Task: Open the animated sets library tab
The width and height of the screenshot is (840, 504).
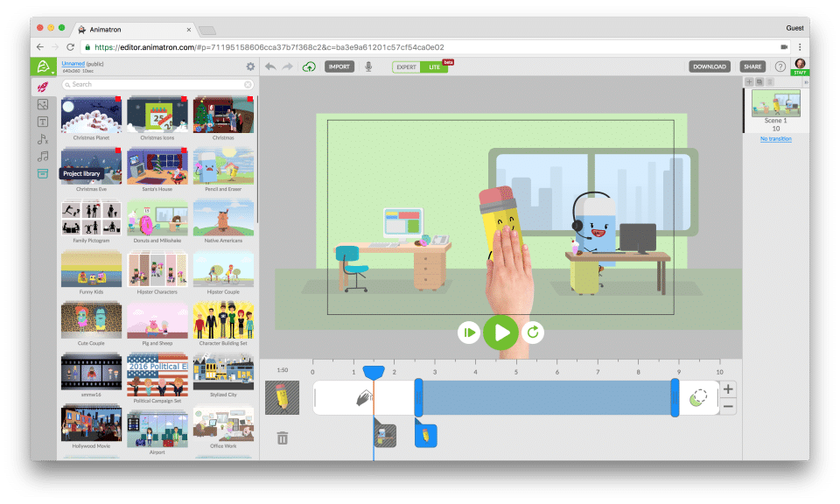Action: click(43, 87)
